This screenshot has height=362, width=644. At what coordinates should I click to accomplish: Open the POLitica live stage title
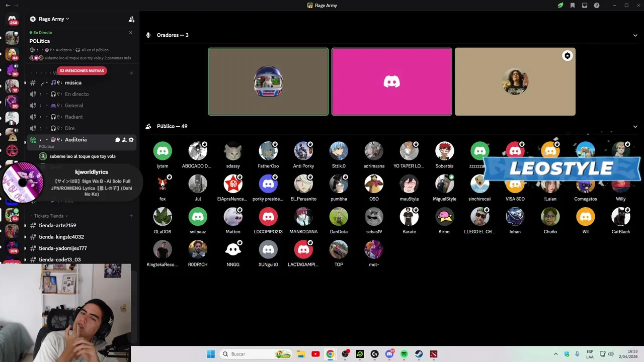pyautogui.click(x=39, y=41)
